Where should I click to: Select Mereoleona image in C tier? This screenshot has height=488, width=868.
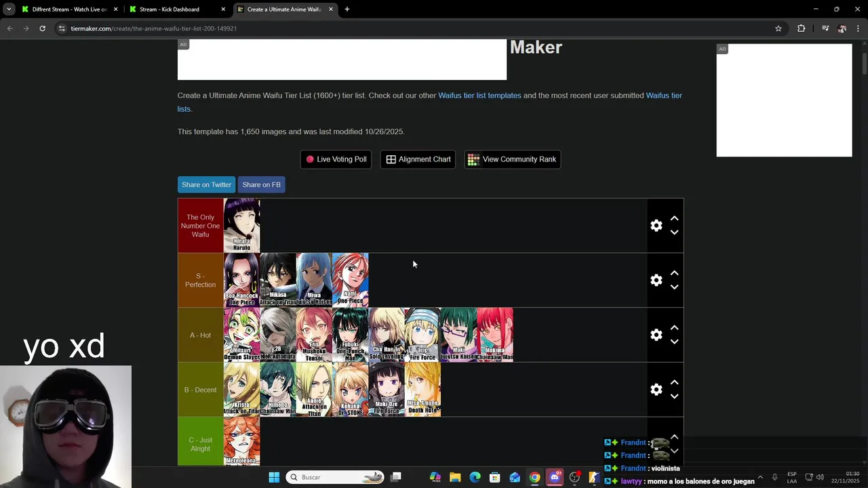tap(241, 441)
